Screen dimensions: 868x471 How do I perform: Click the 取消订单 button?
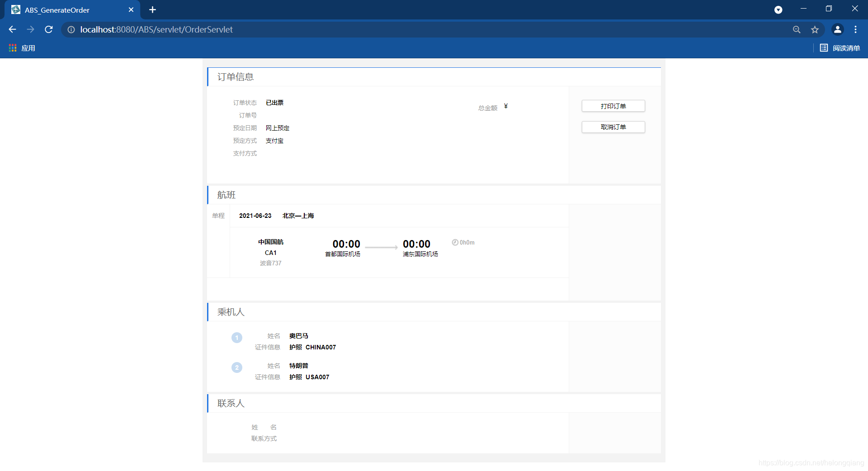click(x=613, y=127)
